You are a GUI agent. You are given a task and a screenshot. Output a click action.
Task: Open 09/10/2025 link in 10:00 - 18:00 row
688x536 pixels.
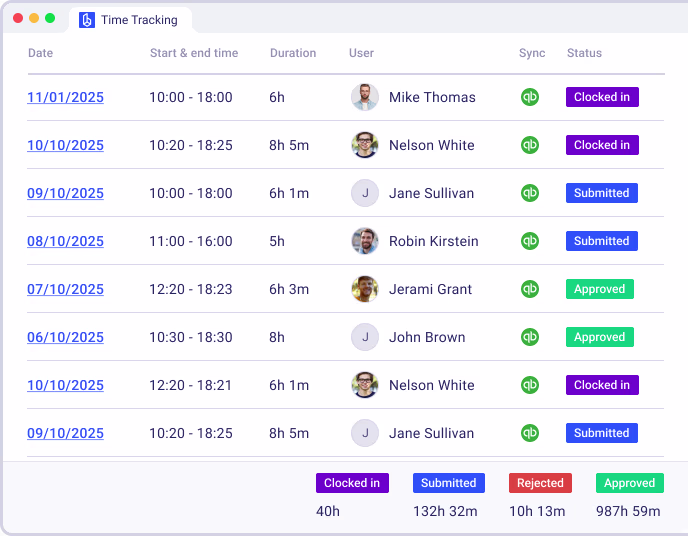point(65,193)
